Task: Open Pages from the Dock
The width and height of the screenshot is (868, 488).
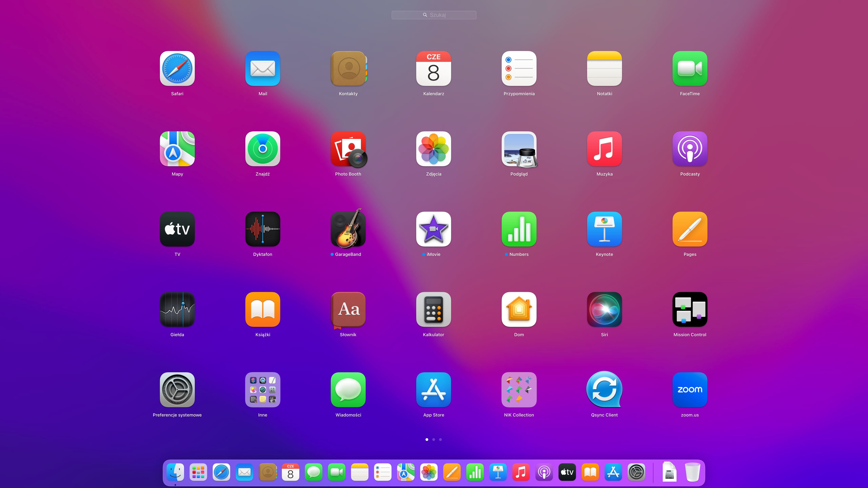Action: click(x=452, y=472)
